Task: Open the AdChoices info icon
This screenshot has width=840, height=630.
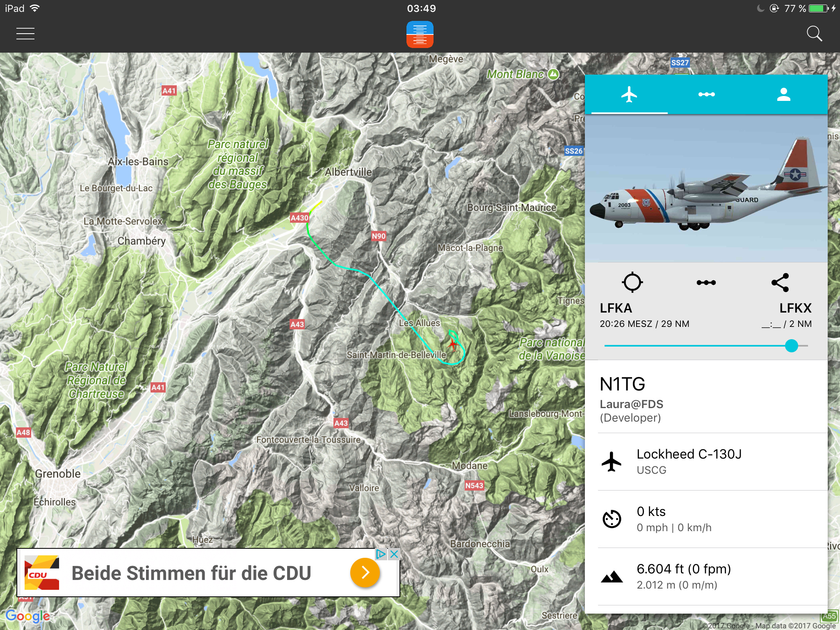Action: [x=381, y=554]
